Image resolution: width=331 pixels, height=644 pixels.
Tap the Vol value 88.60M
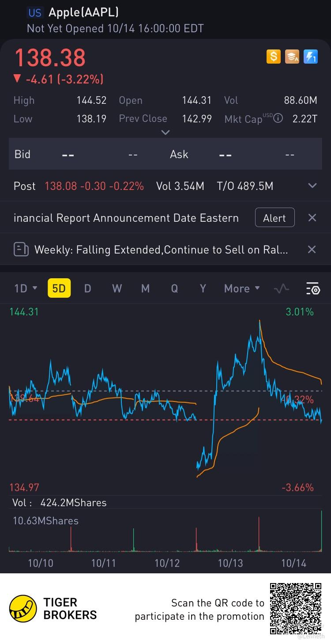(x=301, y=100)
